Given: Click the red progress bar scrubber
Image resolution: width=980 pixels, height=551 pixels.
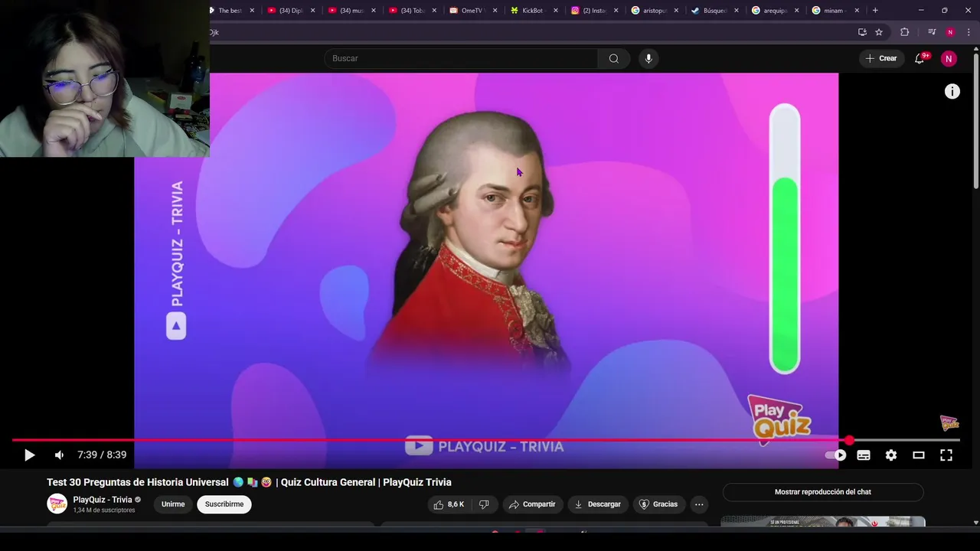Looking at the screenshot, I should click(849, 440).
